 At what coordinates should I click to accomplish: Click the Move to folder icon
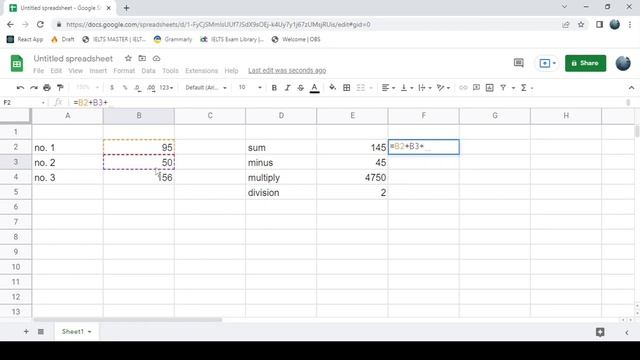click(142, 58)
